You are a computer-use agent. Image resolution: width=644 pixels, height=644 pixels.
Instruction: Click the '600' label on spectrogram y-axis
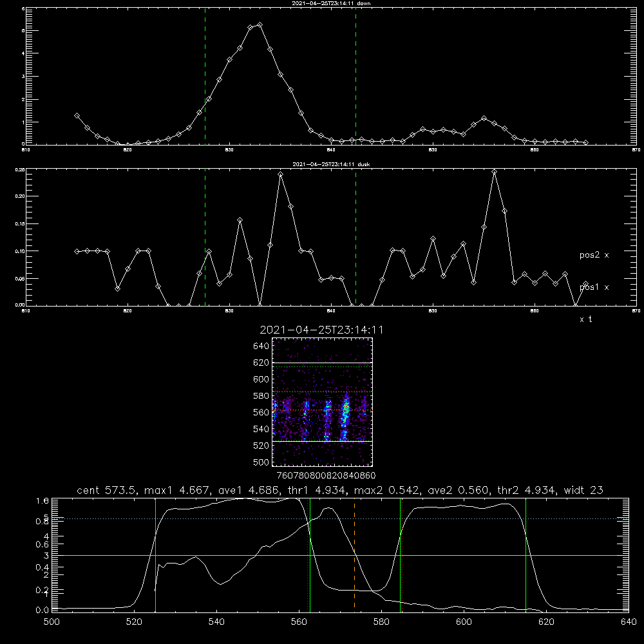click(x=261, y=379)
